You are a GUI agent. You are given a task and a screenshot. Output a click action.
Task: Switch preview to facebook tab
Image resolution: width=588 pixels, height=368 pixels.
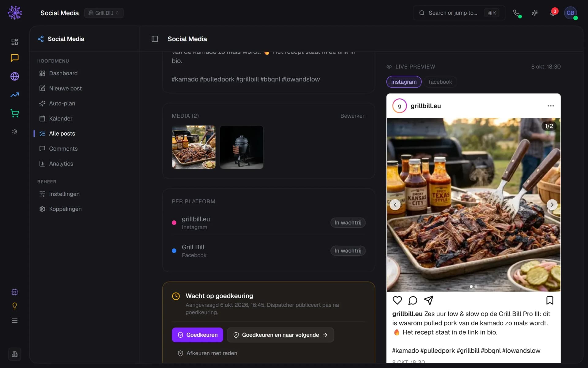[440, 82]
